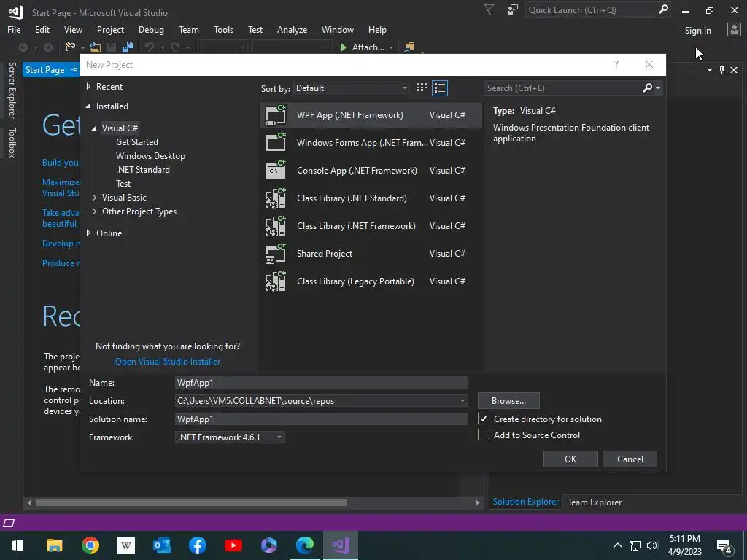Open the Location path dropdown

(x=462, y=401)
